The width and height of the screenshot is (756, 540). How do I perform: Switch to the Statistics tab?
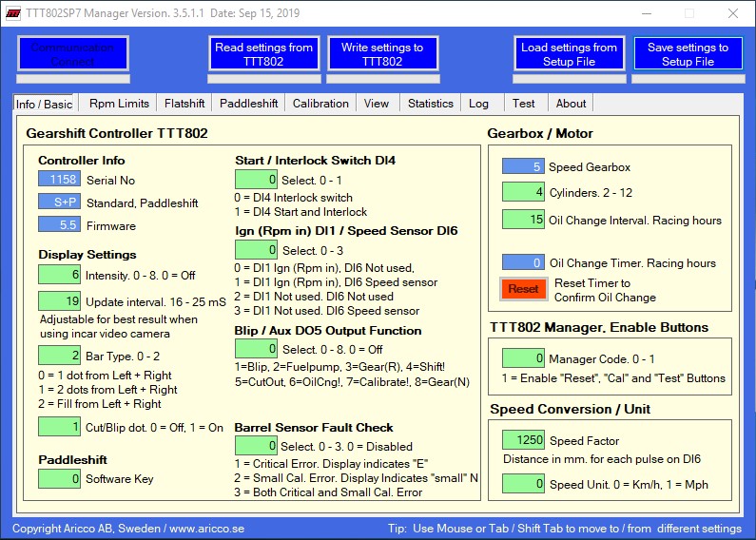[431, 104]
